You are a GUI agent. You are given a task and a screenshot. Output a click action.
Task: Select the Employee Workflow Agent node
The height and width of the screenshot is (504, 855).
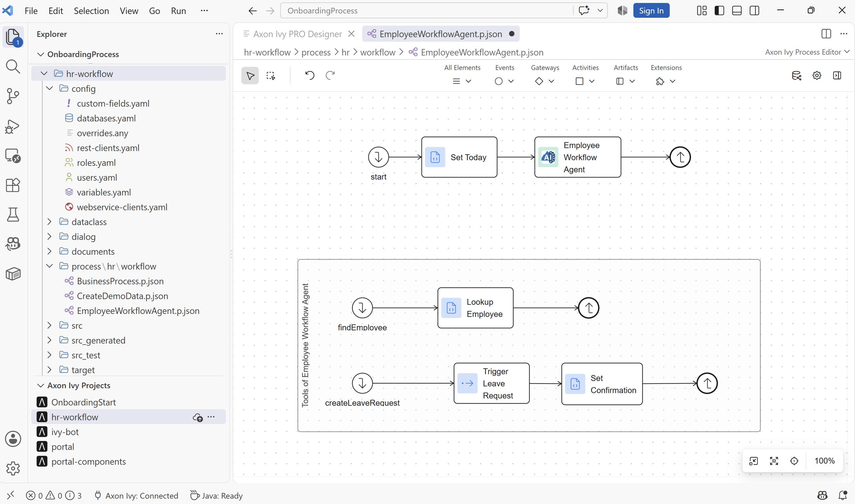tap(578, 157)
